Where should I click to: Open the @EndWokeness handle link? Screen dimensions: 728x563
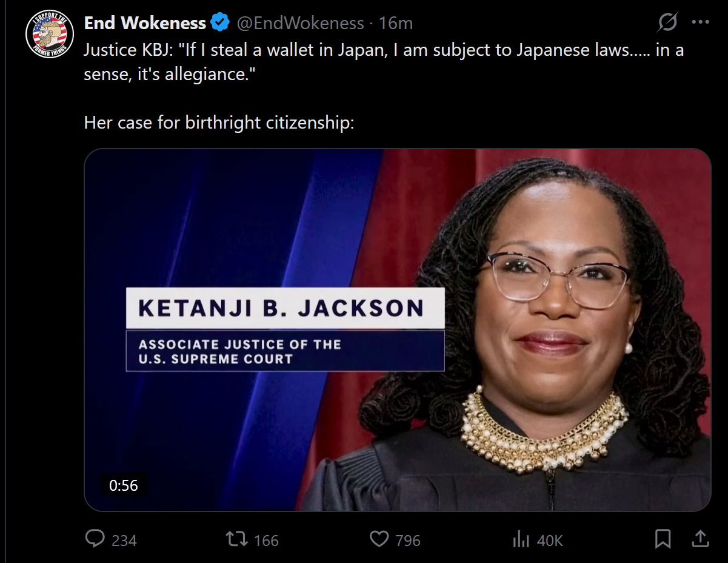click(300, 23)
